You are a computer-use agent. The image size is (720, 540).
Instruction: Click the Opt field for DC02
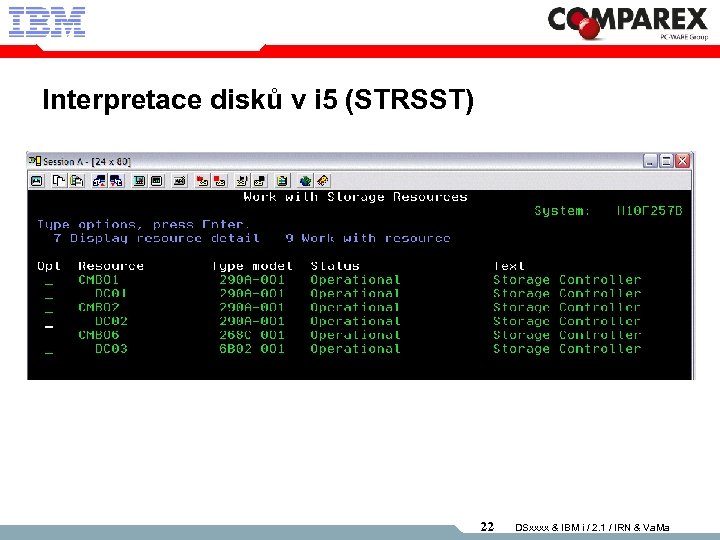49,322
